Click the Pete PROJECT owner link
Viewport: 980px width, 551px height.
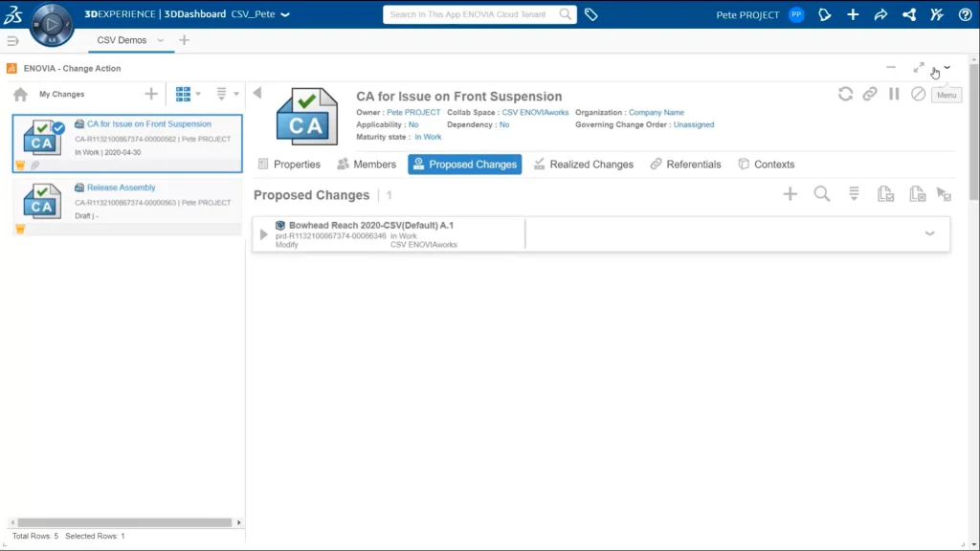pos(413,113)
